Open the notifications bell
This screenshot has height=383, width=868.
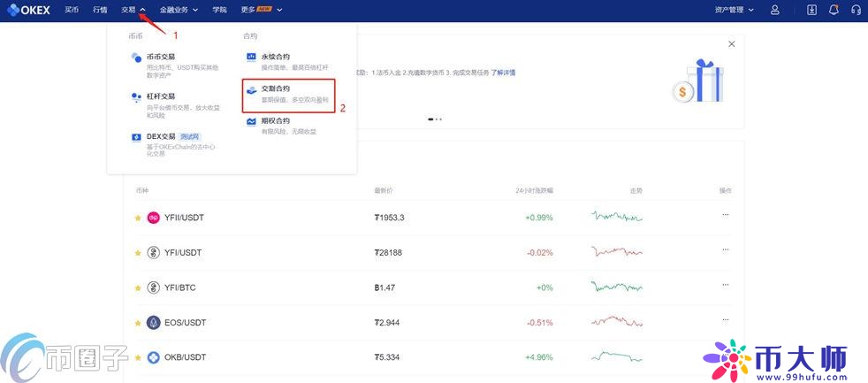pos(834,10)
